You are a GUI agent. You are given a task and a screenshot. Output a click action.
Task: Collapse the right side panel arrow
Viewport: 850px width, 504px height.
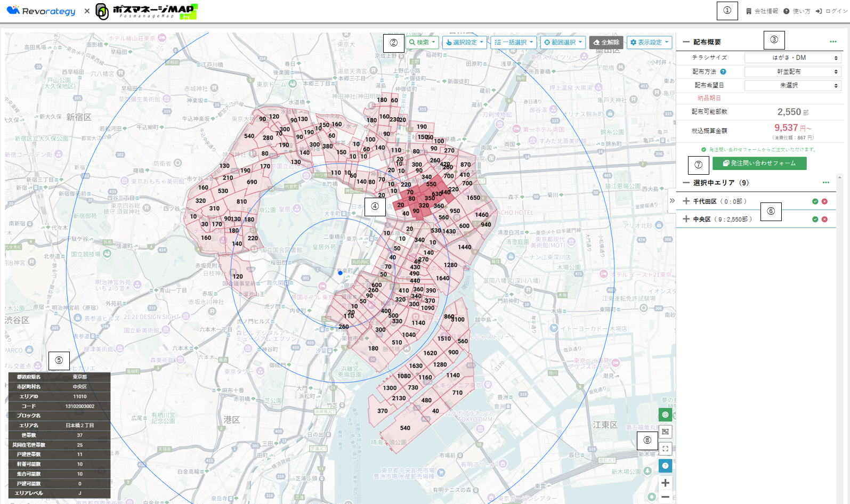click(x=672, y=201)
